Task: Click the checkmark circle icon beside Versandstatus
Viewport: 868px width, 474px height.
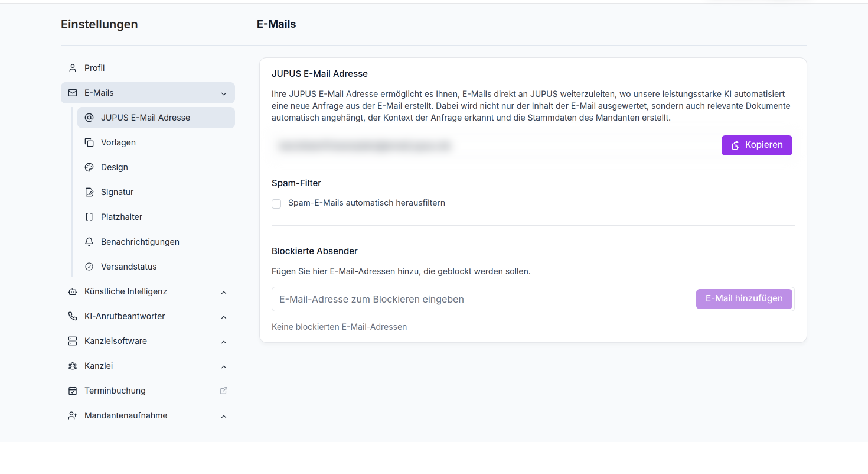Action: click(89, 267)
